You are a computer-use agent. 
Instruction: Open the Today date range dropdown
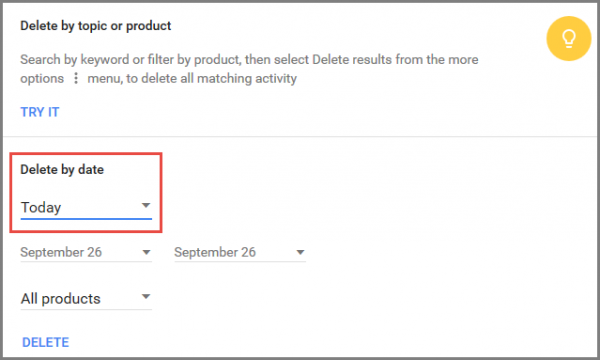tap(86, 208)
